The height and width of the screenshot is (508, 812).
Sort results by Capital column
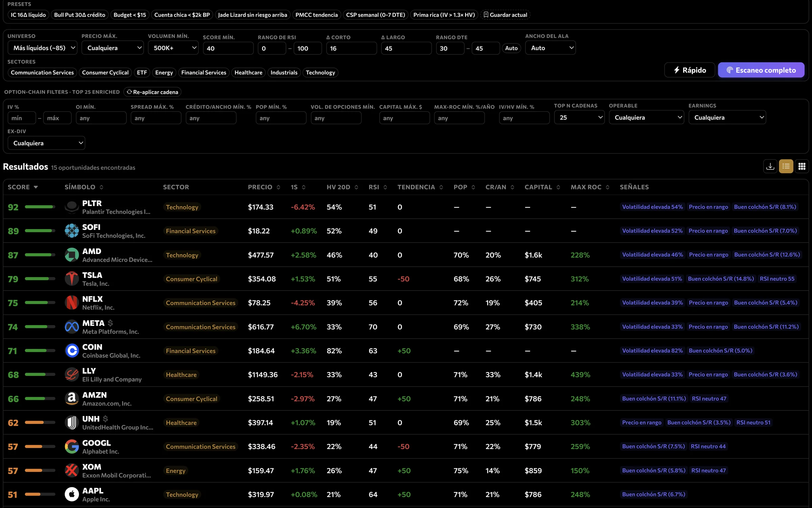pyautogui.click(x=558, y=187)
